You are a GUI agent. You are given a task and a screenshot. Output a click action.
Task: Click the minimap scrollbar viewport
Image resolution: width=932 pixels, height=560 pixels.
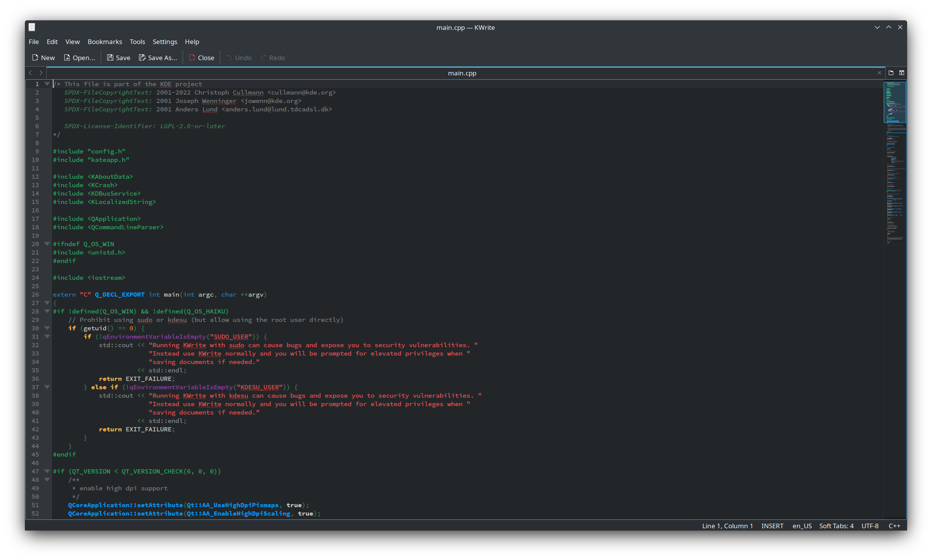pos(894,102)
